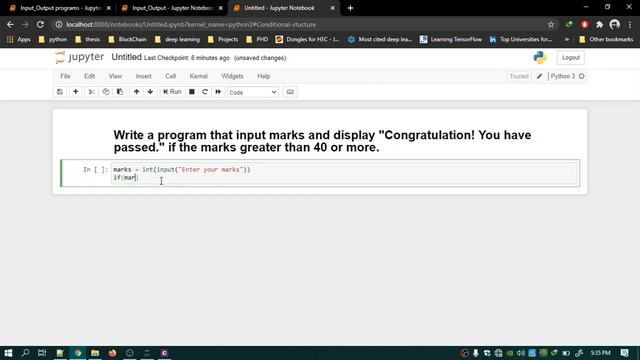Image resolution: width=640 pixels, height=360 pixels.
Task: Open a new browser tab
Action: coord(350,8)
